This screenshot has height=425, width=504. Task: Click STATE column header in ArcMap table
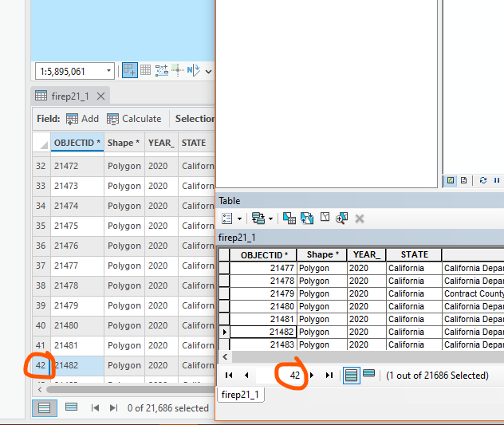coord(414,254)
